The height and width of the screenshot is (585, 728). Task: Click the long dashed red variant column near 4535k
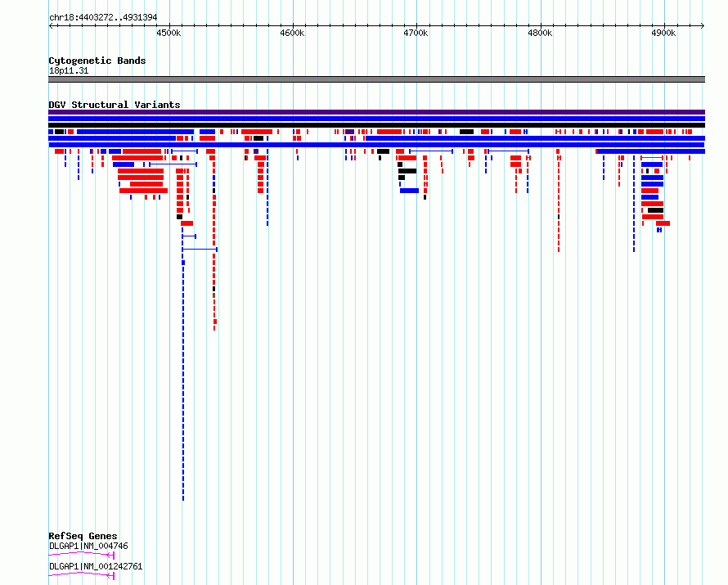(x=214, y=241)
